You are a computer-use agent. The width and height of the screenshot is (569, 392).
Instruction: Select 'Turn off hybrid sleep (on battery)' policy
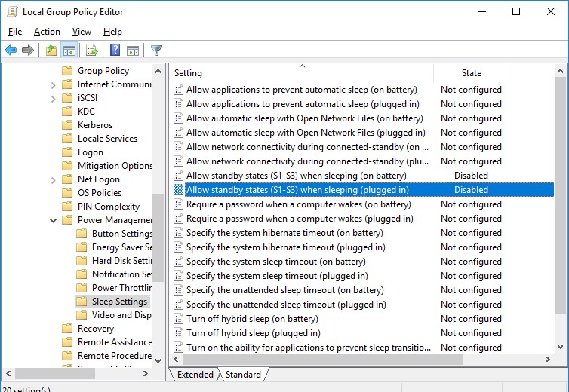click(x=252, y=319)
